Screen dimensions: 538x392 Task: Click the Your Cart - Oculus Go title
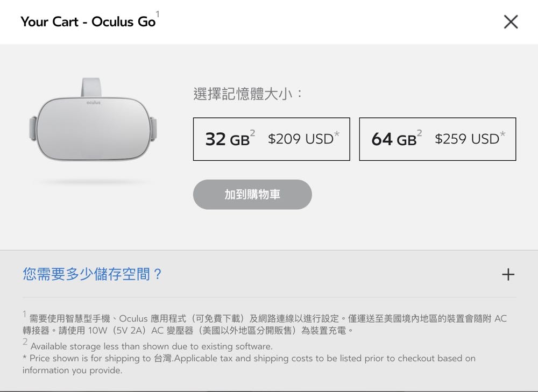point(88,22)
